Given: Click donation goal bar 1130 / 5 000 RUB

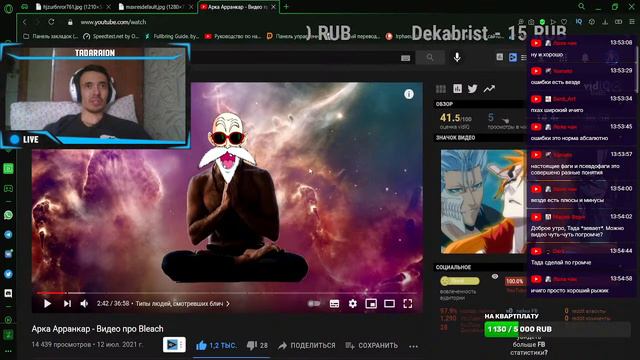Looking at the screenshot, I should tap(557, 329).
